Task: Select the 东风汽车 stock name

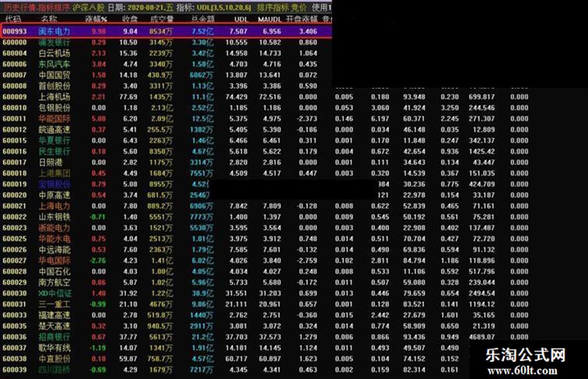Action: pos(54,64)
